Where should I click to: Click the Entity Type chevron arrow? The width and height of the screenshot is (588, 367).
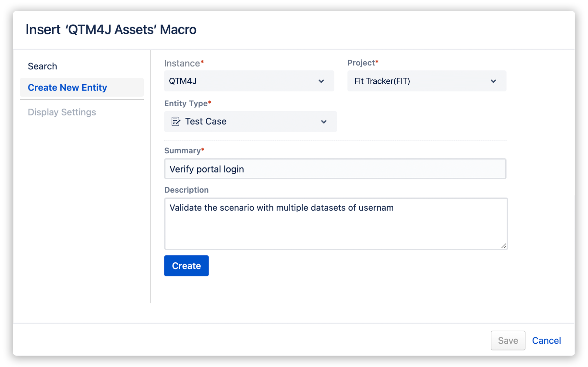coord(324,122)
